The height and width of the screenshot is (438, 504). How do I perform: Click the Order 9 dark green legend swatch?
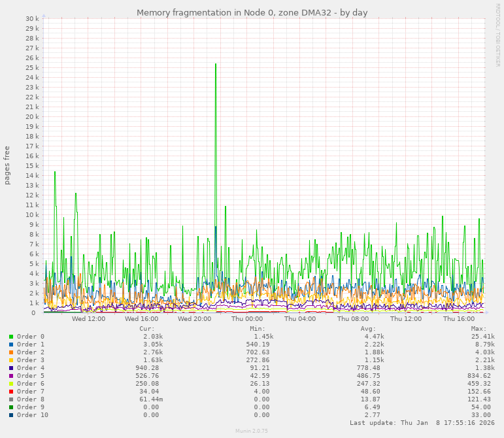(x=11, y=407)
